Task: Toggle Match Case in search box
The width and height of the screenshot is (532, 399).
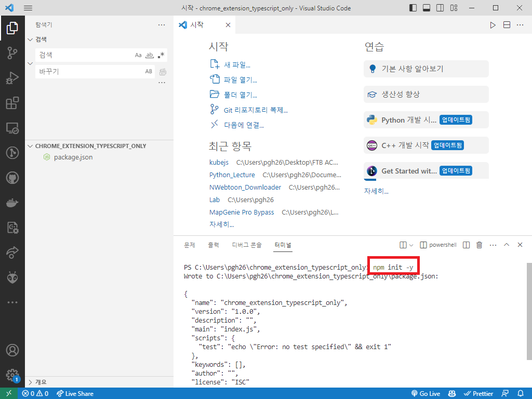Action: (138, 55)
